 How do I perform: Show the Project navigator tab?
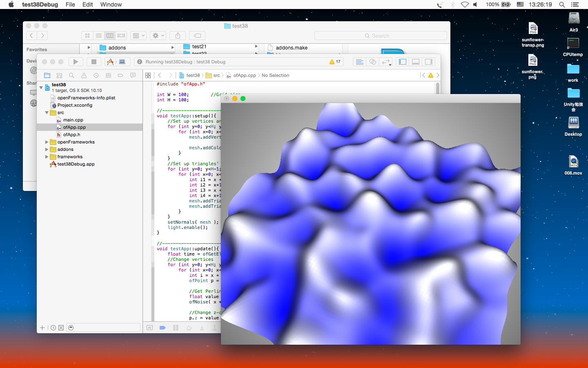47,75
